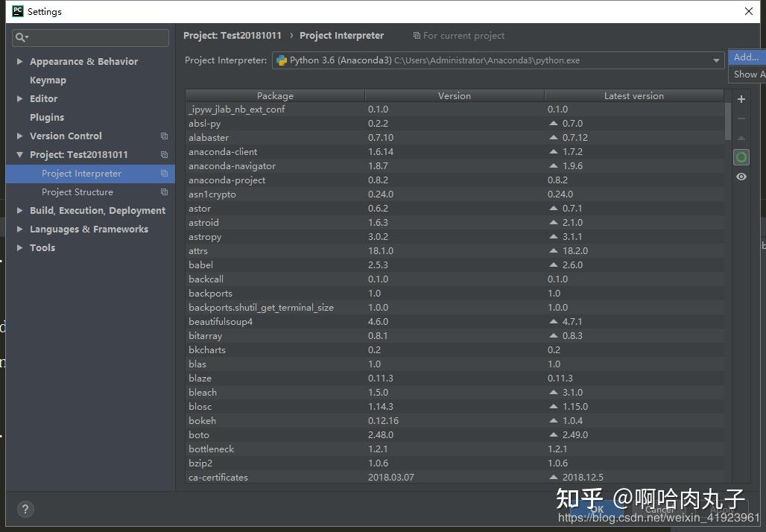
Task: Select the bkcharts package row
Action: coord(455,350)
